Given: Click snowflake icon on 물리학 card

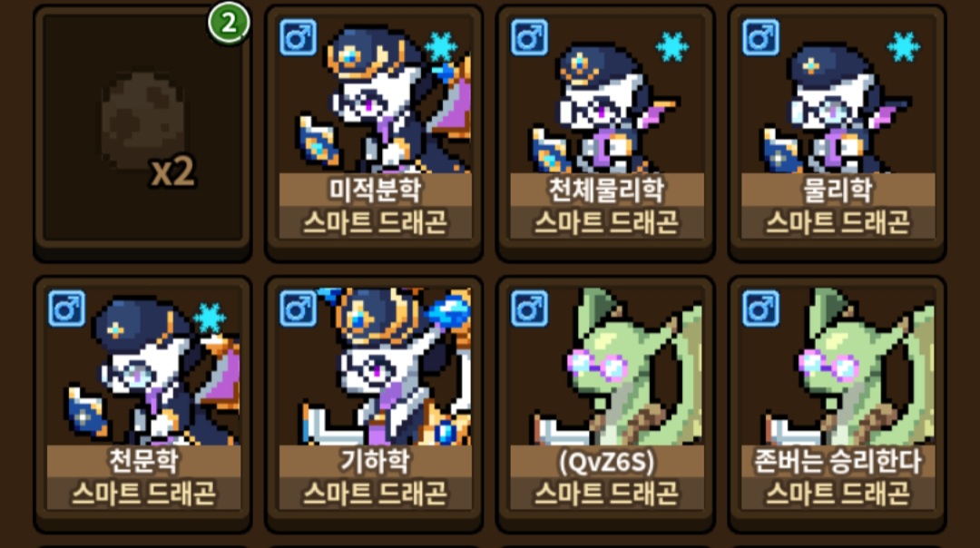Looking at the screenshot, I should 904,47.
